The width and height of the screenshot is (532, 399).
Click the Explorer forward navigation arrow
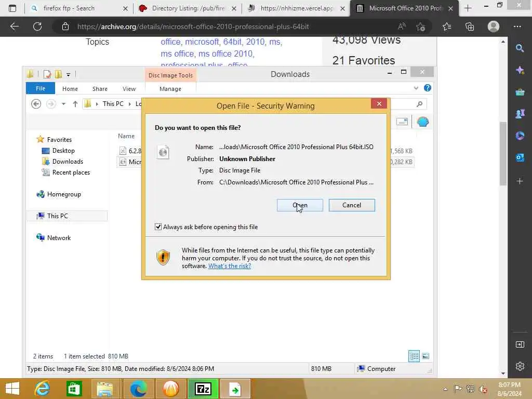pyautogui.click(x=51, y=104)
